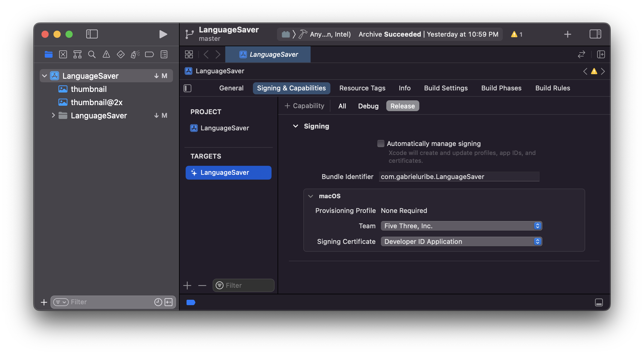Click the Run play button
This screenshot has width=644, height=355.
(x=163, y=34)
